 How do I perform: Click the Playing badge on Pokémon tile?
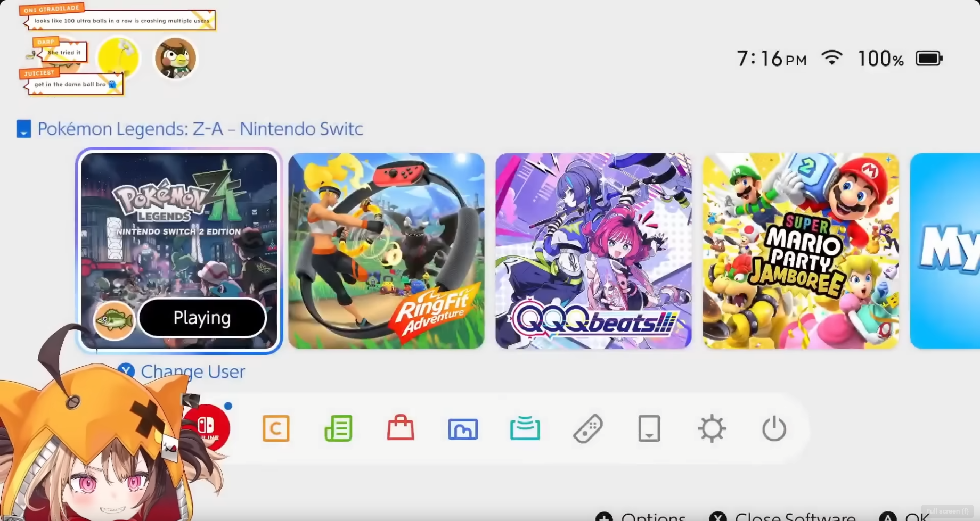tap(202, 318)
